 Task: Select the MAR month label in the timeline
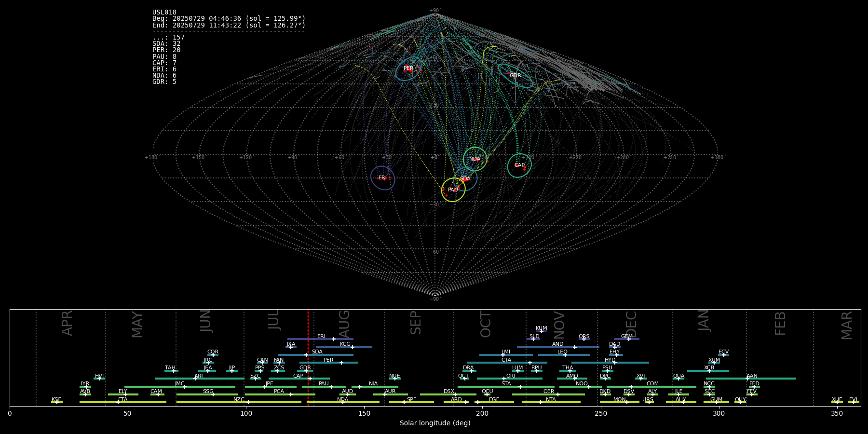847,325
